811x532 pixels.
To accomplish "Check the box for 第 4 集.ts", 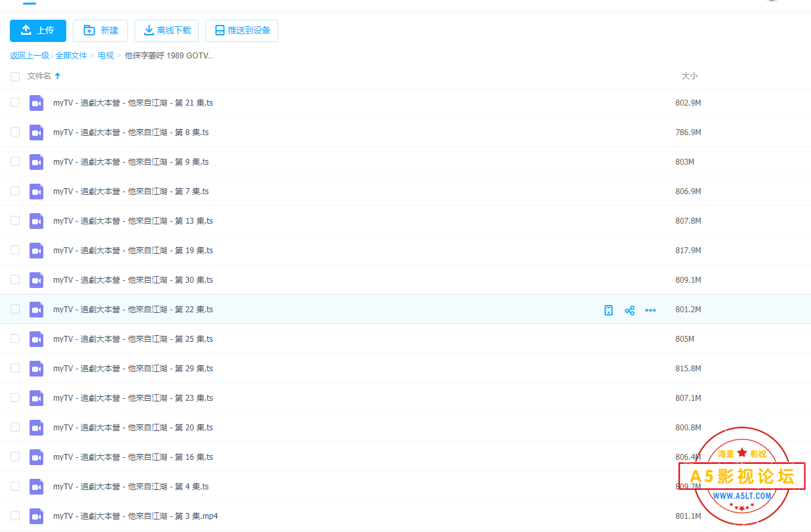I will [15, 486].
